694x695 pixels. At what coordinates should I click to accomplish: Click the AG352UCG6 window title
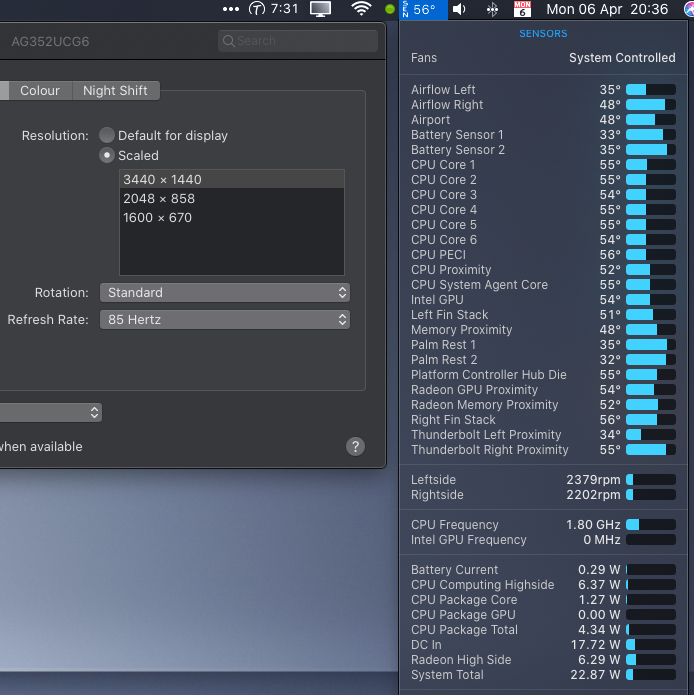(x=51, y=42)
